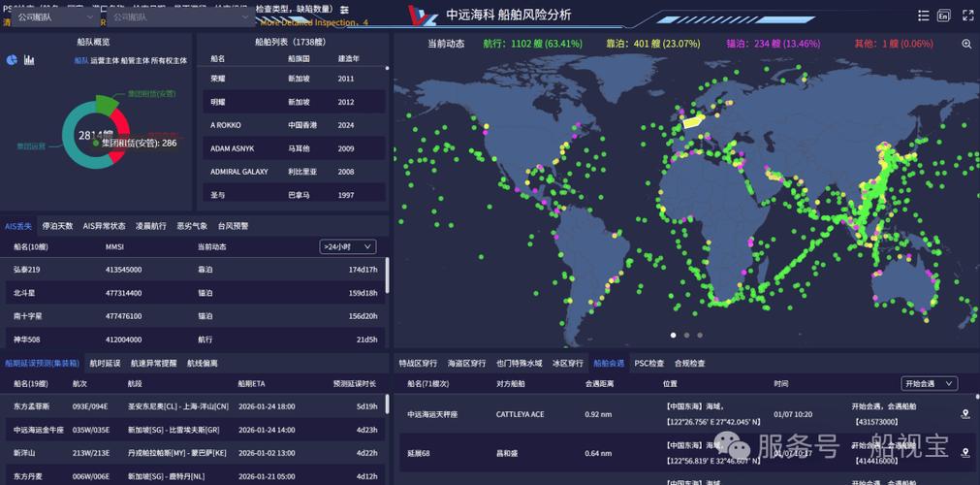Go to second map carousel page dot
This screenshot has height=485, width=980.
[686, 335]
